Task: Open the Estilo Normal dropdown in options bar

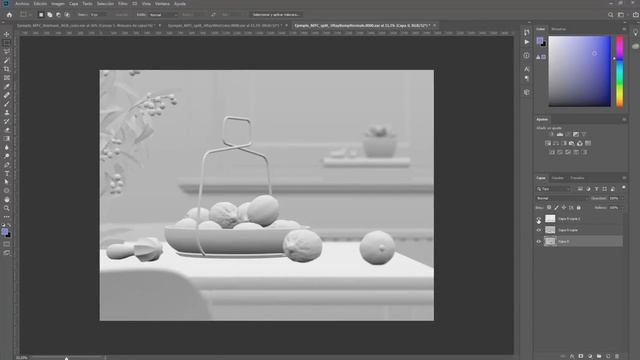Action: 163,15
